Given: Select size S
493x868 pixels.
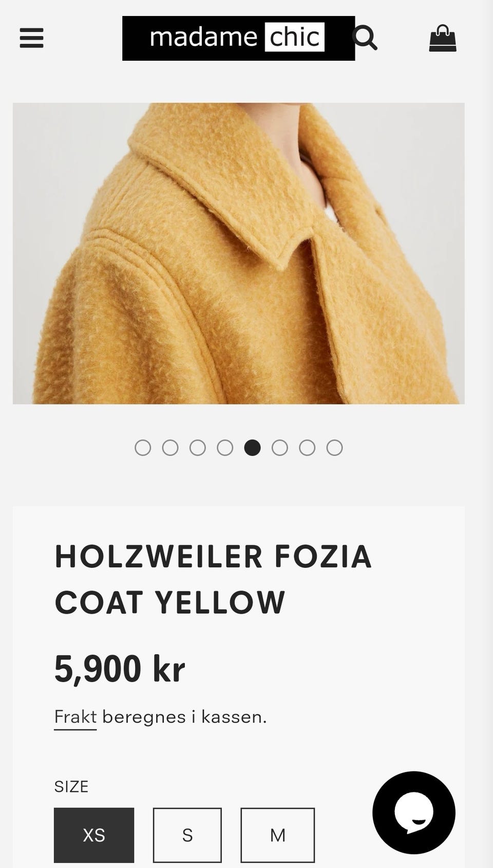Looking at the screenshot, I should (x=187, y=835).
